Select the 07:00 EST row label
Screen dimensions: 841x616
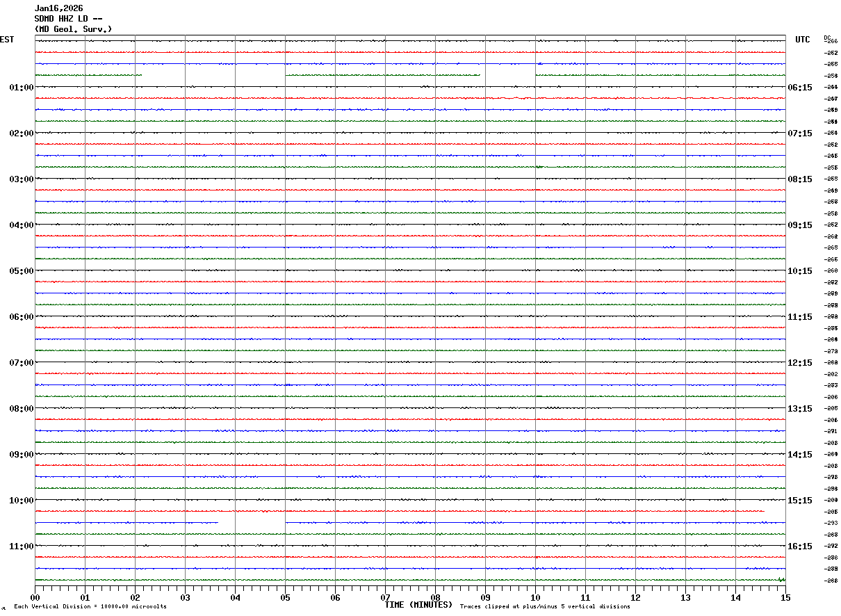pos(22,363)
